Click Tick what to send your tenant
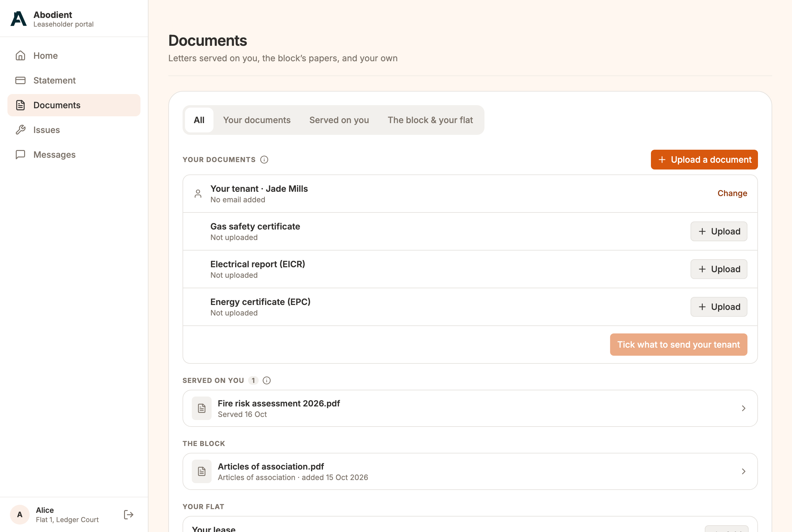Screen dimensions: 792x532 click(679, 344)
